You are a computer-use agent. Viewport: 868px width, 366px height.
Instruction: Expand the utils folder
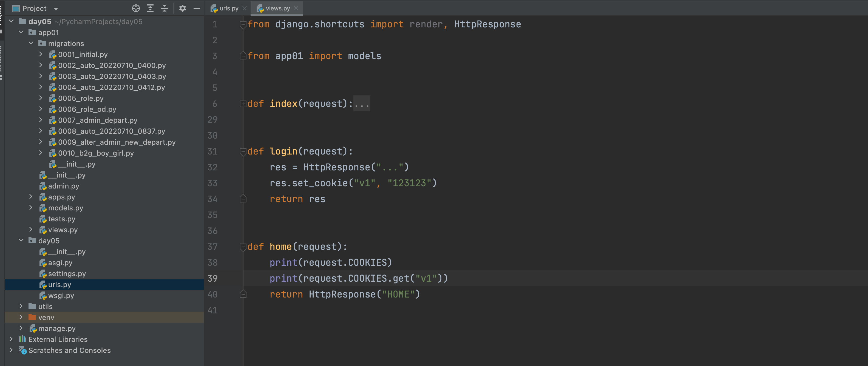tap(21, 306)
